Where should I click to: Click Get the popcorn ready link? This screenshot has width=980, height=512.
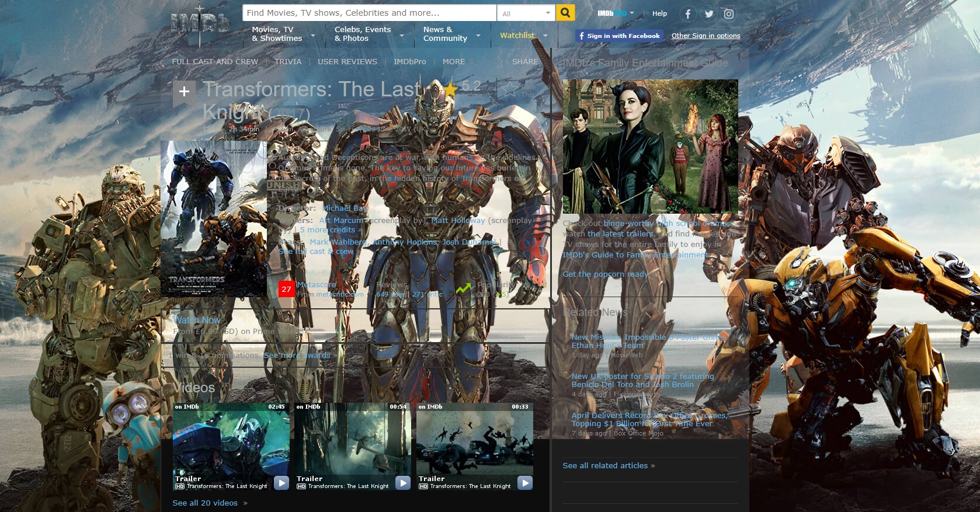pos(605,274)
